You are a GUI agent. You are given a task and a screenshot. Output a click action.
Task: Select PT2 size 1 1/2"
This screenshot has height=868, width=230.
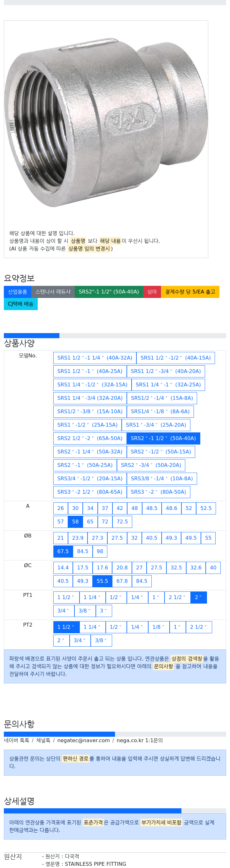(x=66, y=627)
